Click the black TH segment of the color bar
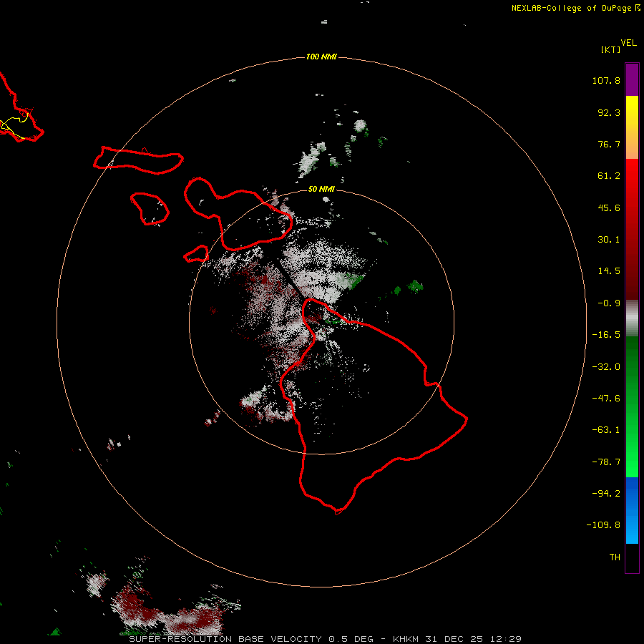 (632, 557)
